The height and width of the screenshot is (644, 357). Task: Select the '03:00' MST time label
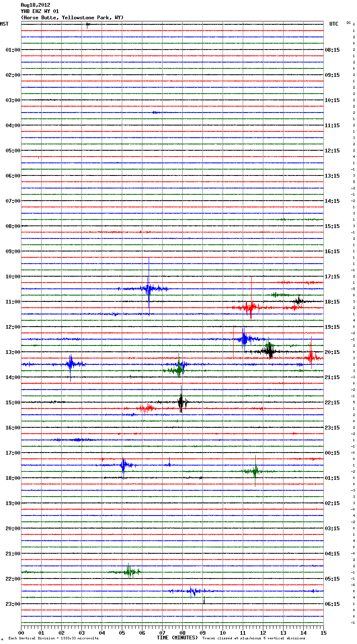[13, 100]
